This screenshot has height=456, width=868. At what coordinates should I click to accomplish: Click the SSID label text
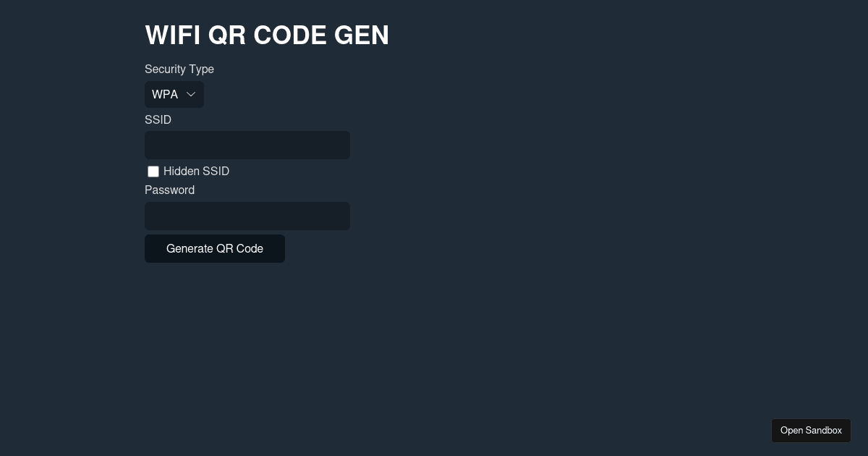pos(158,120)
